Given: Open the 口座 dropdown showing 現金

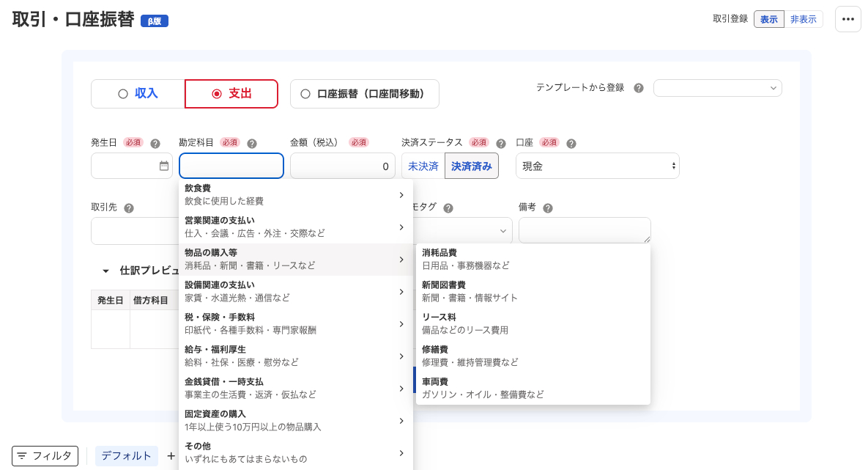Looking at the screenshot, I should pyautogui.click(x=598, y=166).
